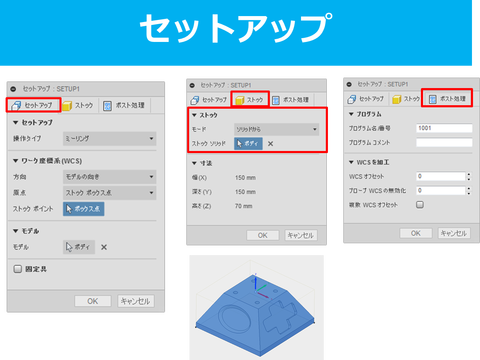The image size is (480, 360).
Task: Click post-process icon in middle dialog tabs
Action: point(276,100)
